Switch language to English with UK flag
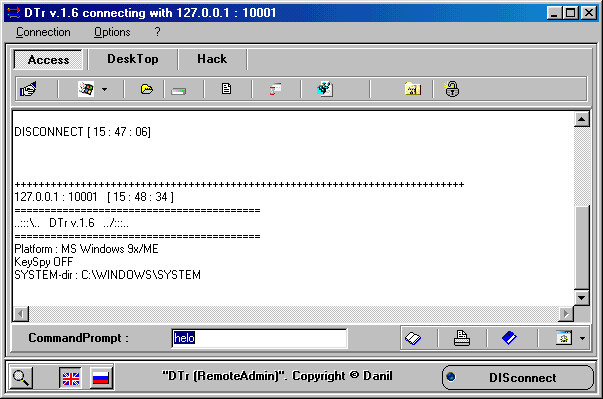Viewport: 603px width, 399px height. [x=70, y=378]
